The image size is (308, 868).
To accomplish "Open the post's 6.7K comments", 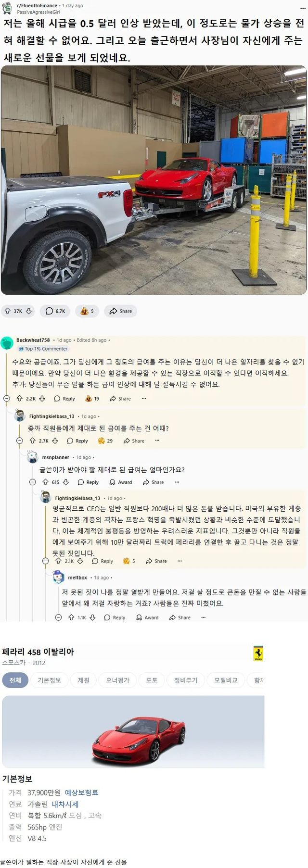I will pyautogui.click(x=55, y=311).
